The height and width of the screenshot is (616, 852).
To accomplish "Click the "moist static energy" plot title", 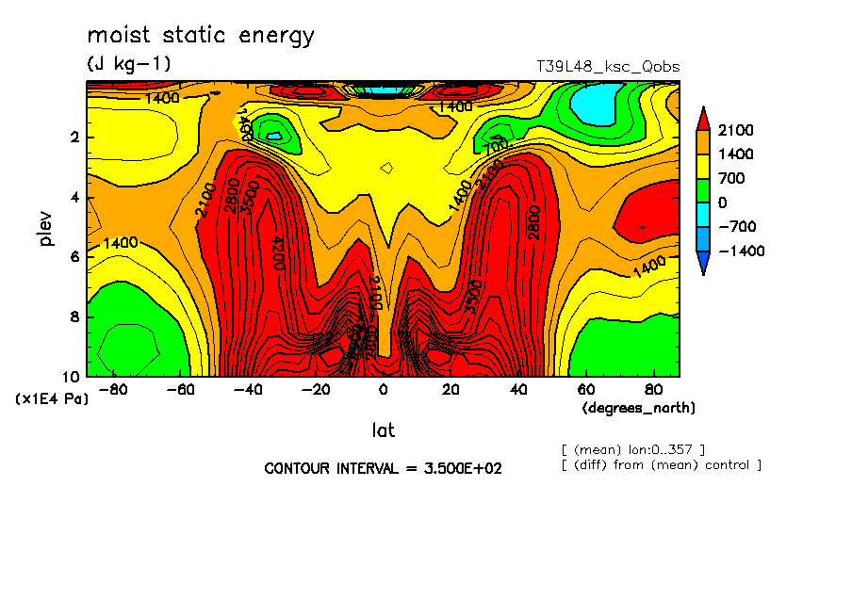I will coord(201,37).
